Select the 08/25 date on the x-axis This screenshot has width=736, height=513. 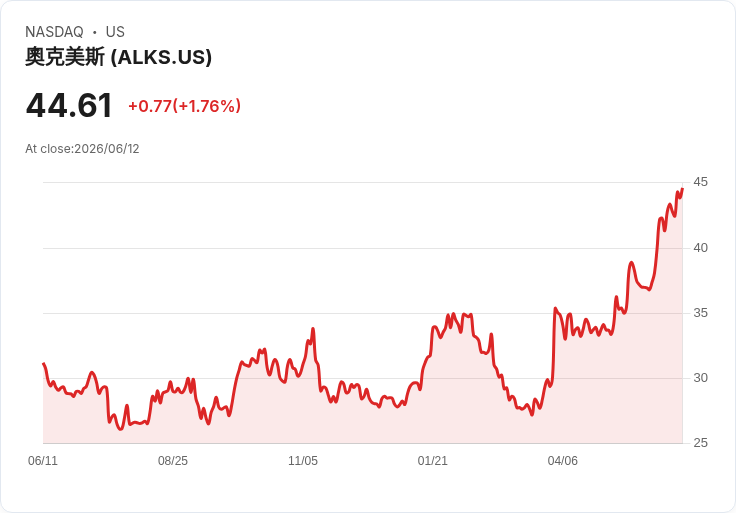[x=173, y=460]
